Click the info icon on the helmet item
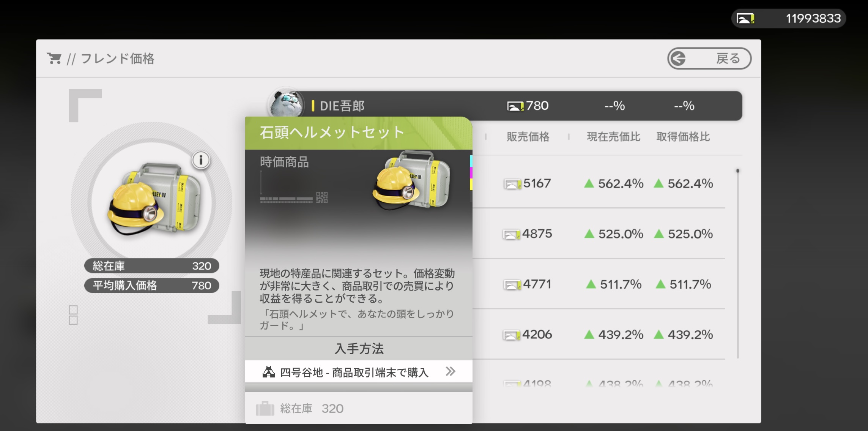Screen dimensions: 868x431 (201, 160)
